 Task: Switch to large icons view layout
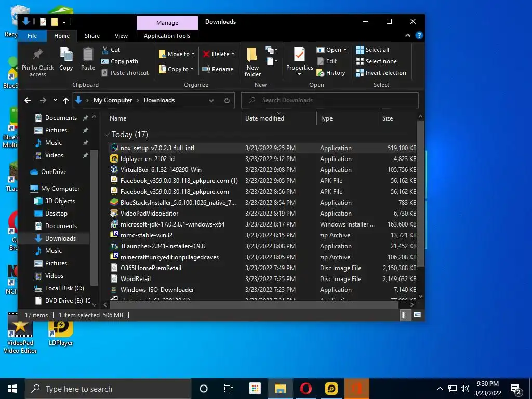(417, 315)
